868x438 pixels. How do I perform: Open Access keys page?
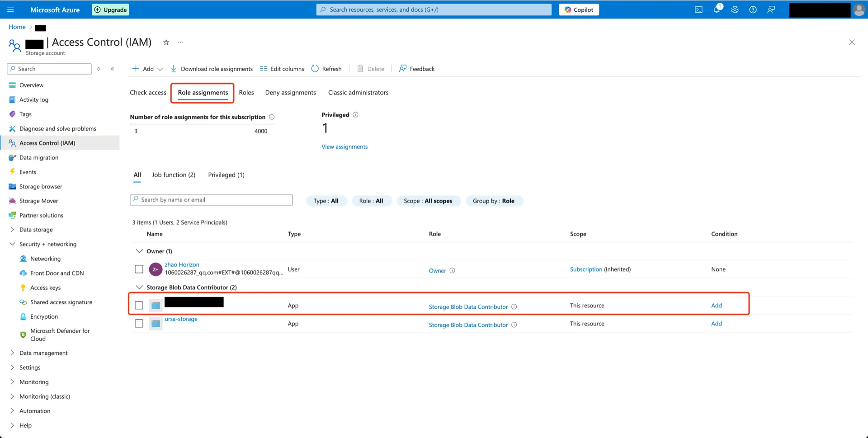[45, 287]
